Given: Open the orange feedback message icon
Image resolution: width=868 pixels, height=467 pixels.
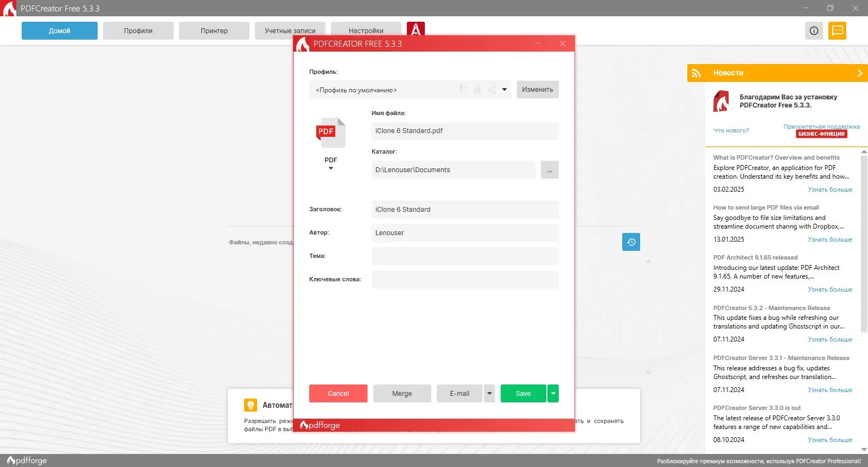Looking at the screenshot, I should pos(838,31).
